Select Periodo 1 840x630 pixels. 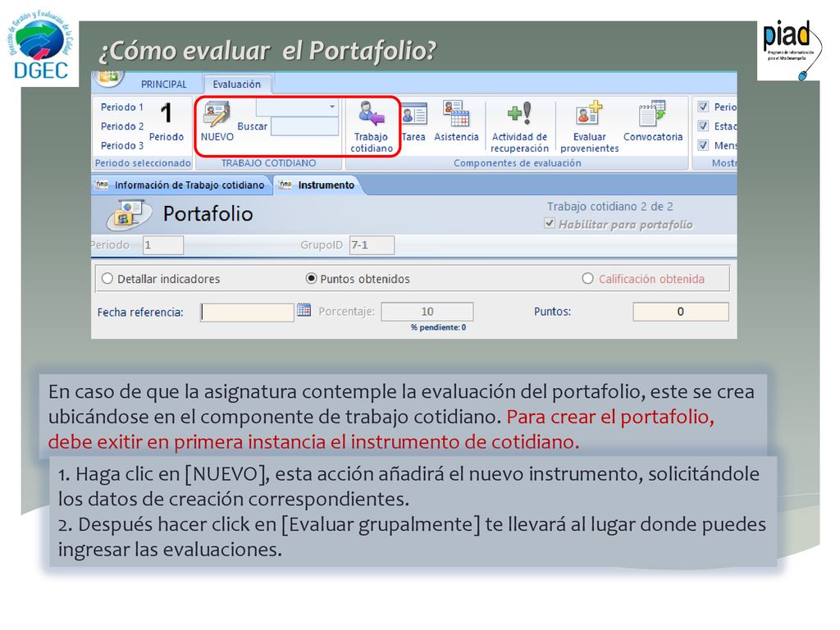pos(122,107)
